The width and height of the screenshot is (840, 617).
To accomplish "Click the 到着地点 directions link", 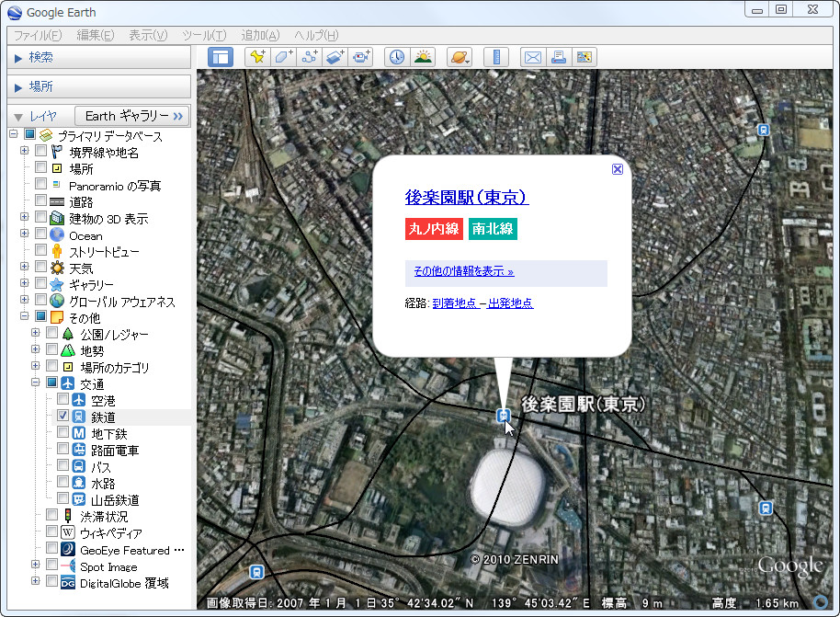I will click(x=454, y=303).
